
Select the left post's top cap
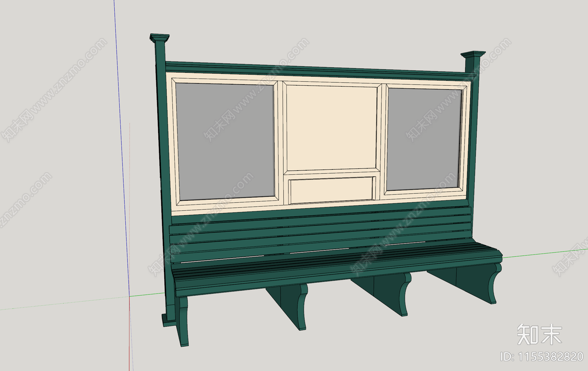[x=159, y=38]
